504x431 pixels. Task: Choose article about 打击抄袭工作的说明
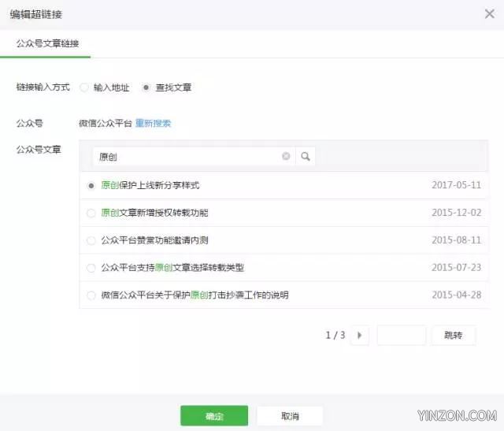[x=91, y=295]
